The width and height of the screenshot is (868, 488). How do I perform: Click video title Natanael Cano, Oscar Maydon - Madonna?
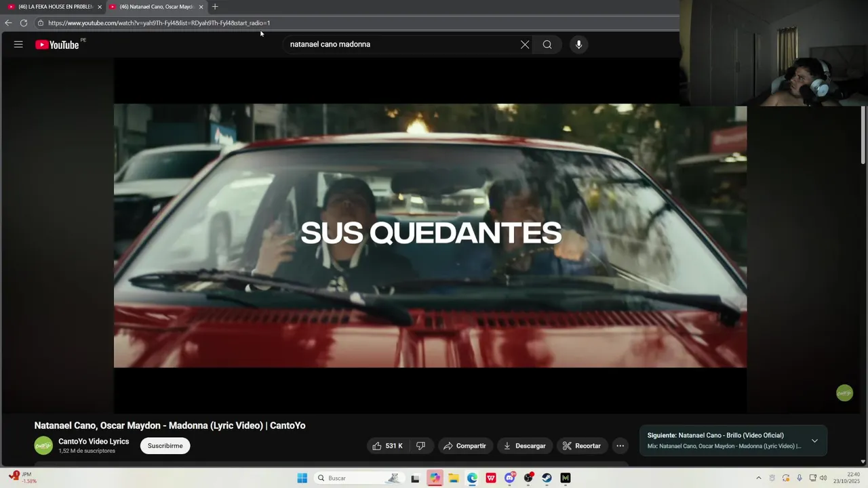[x=170, y=426]
